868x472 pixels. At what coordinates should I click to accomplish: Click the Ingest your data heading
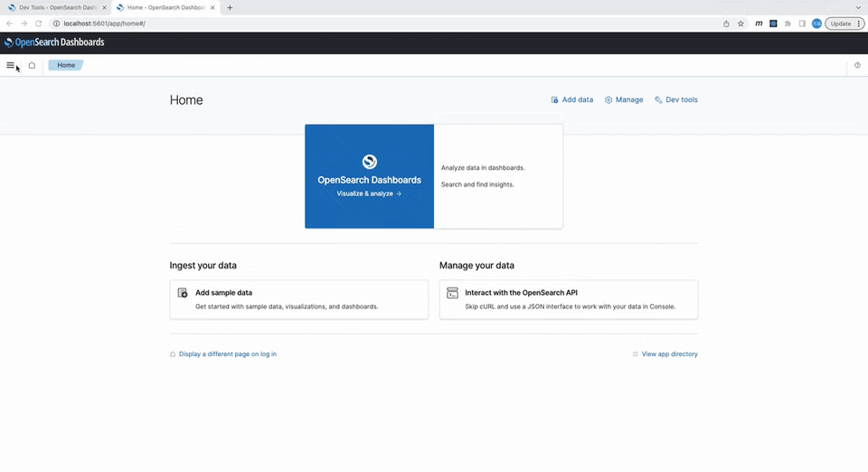(203, 266)
